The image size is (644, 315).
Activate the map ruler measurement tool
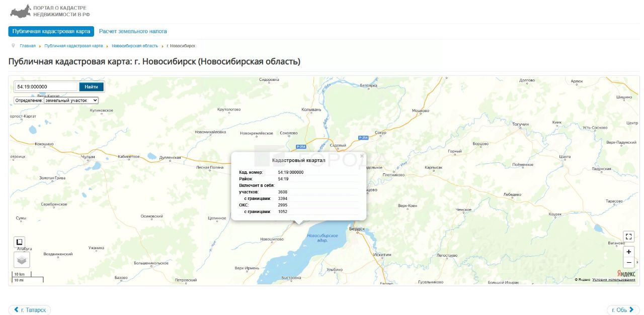20,242
